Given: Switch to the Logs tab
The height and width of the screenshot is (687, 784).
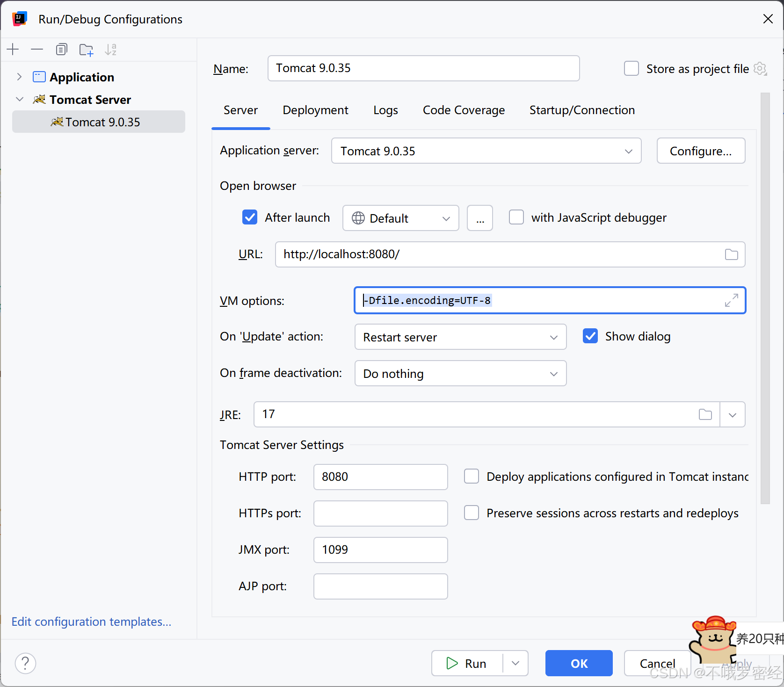Looking at the screenshot, I should [385, 110].
